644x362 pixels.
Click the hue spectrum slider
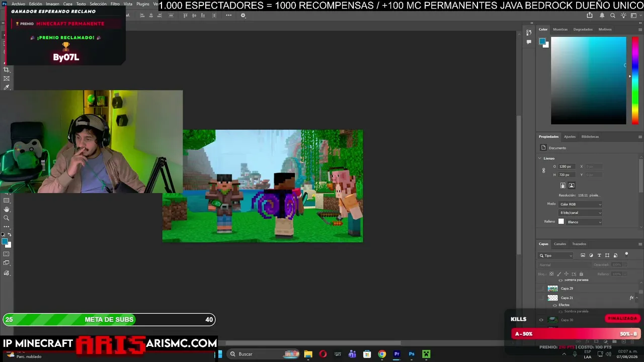point(634,80)
